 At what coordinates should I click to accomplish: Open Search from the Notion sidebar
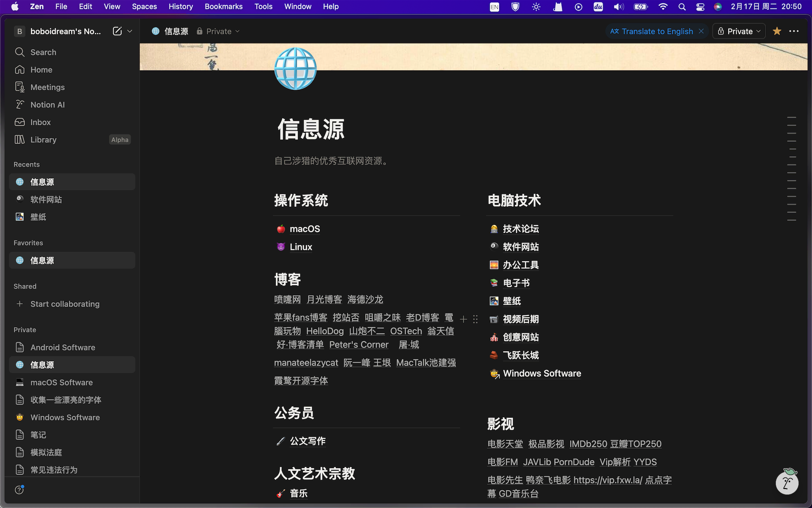43,52
